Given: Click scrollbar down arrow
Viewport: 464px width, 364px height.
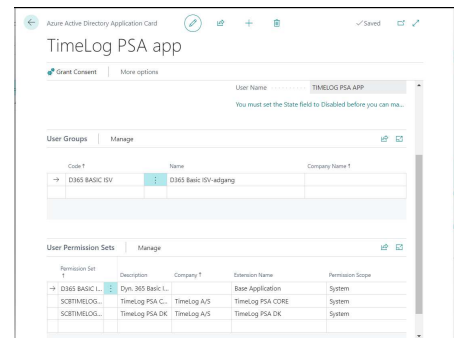Looking at the screenshot, I should click(x=419, y=336).
